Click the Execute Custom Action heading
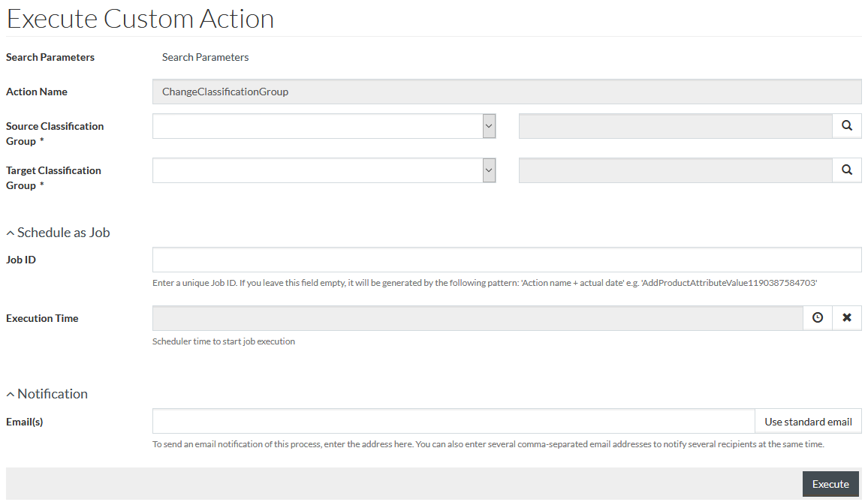The image size is (868, 502). click(x=140, y=19)
